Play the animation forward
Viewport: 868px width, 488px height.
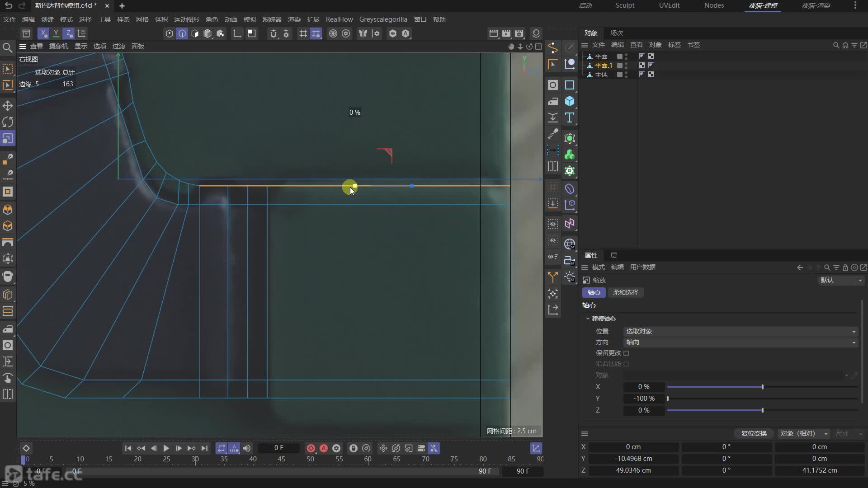(x=166, y=448)
